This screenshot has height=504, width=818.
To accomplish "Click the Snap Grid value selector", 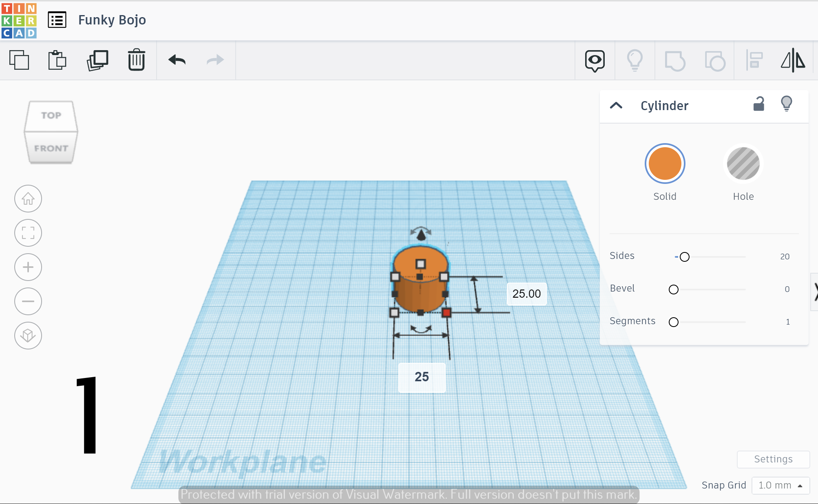I will pyautogui.click(x=783, y=485).
